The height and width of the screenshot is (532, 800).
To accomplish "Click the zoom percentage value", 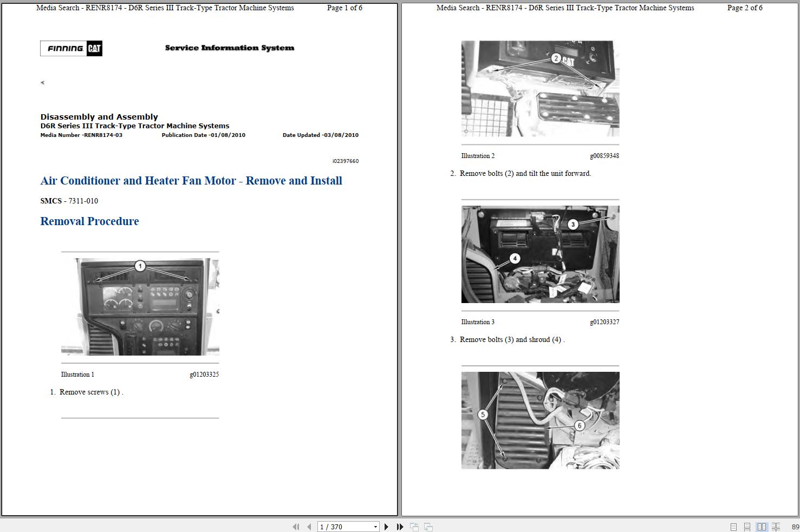I will pos(795,527).
